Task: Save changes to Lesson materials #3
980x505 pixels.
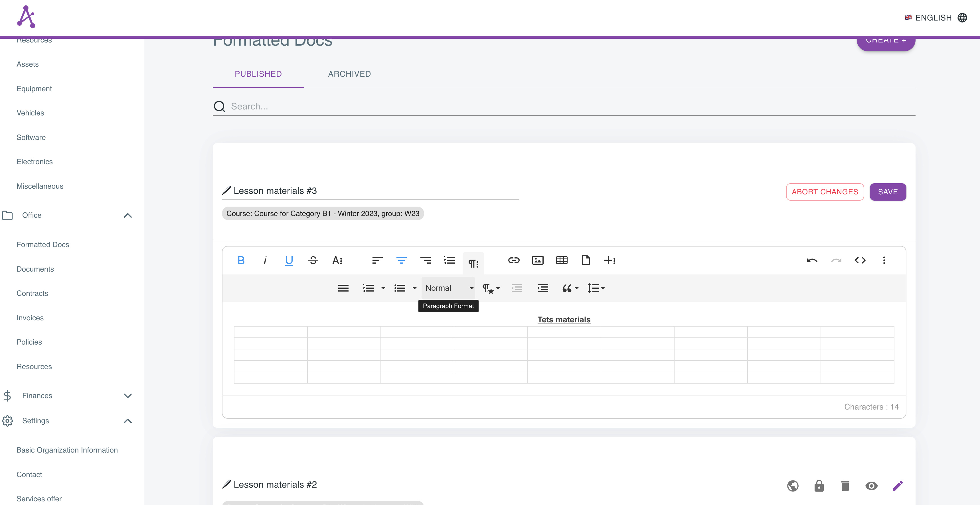Action: click(888, 192)
